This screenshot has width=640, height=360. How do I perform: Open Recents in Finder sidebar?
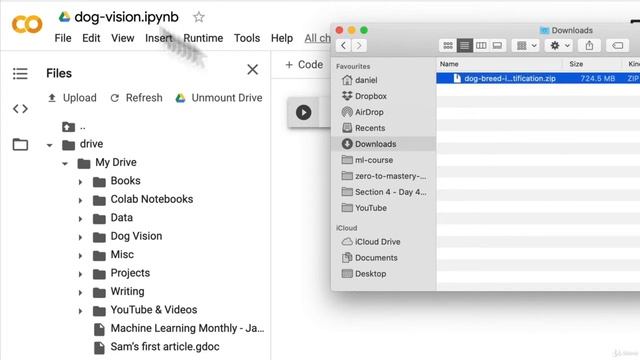click(364, 128)
